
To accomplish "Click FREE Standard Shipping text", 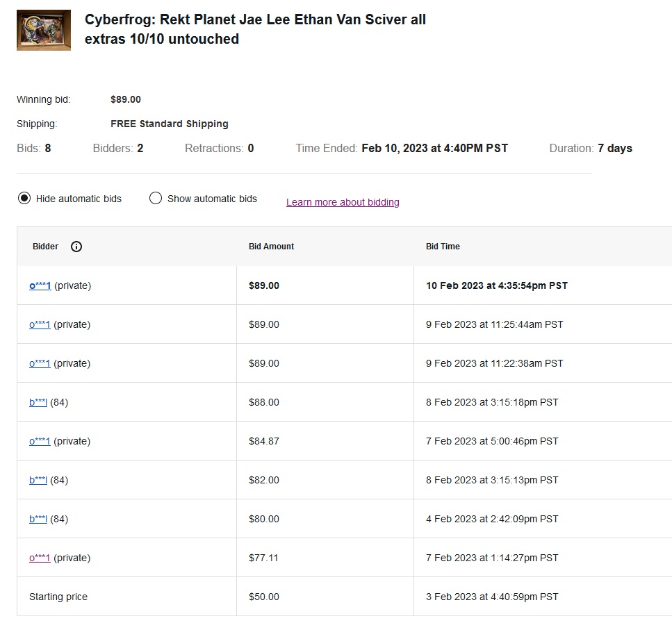I will click(x=170, y=124).
